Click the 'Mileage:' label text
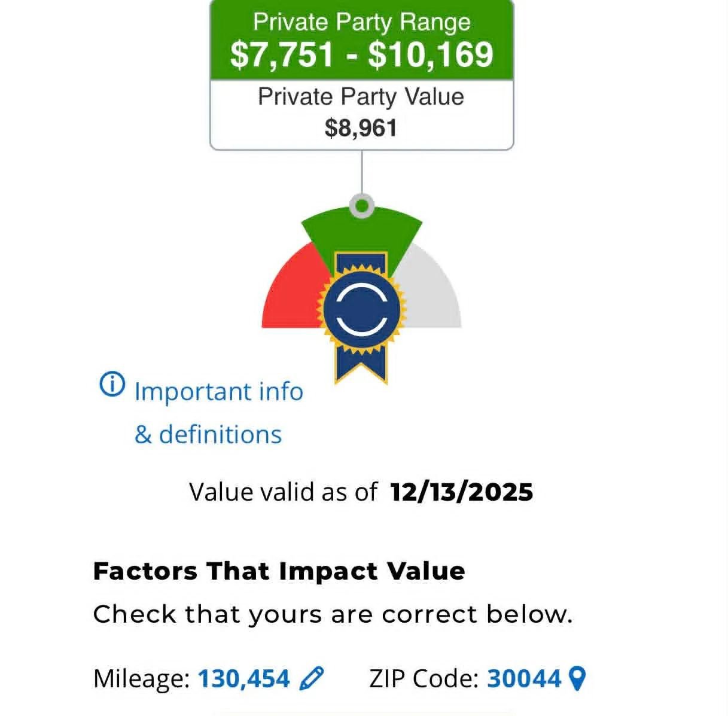This screenshot has width=728, height=716. point(141,679)
